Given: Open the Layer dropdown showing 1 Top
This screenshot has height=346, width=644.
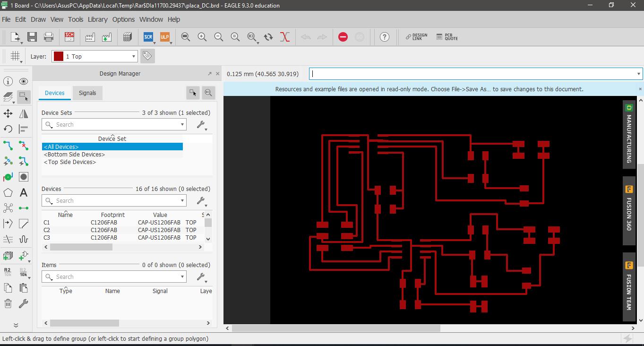Looking at the screenshot, I should 95,56.
